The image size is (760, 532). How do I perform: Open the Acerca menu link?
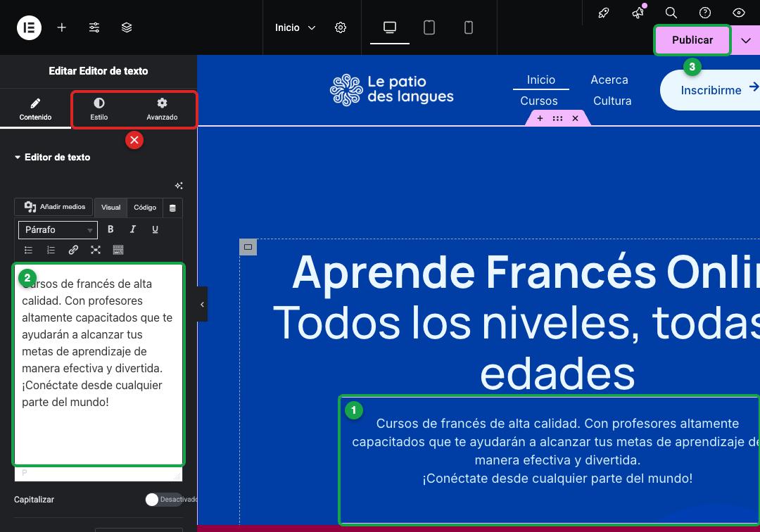[609, 80]
